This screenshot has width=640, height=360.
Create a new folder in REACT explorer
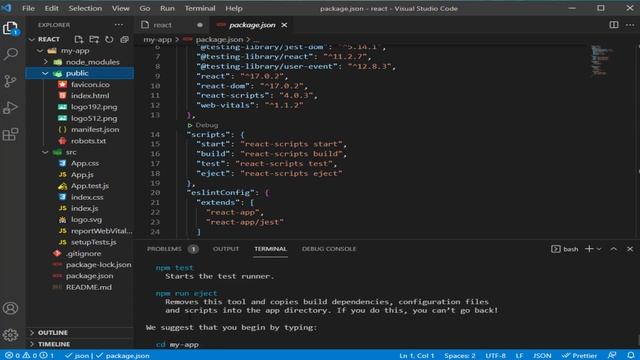click(x=94, y=39)
